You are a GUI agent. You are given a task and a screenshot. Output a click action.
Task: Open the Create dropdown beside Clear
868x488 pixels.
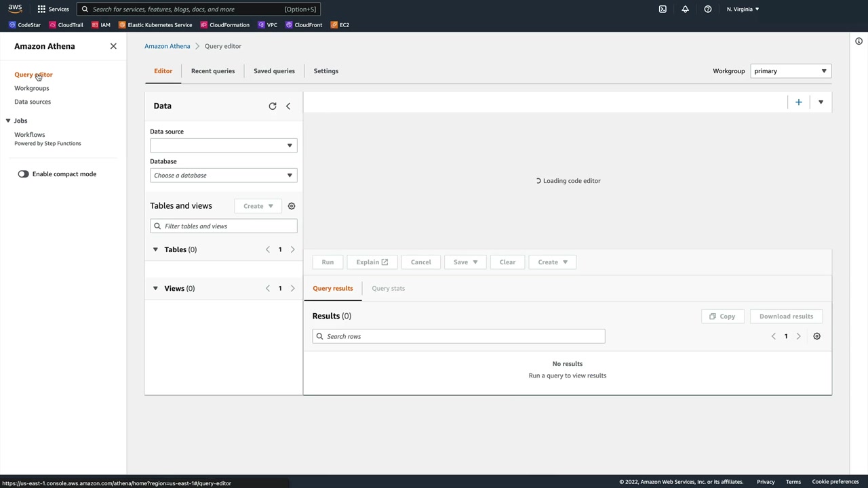tap(553, 262)
